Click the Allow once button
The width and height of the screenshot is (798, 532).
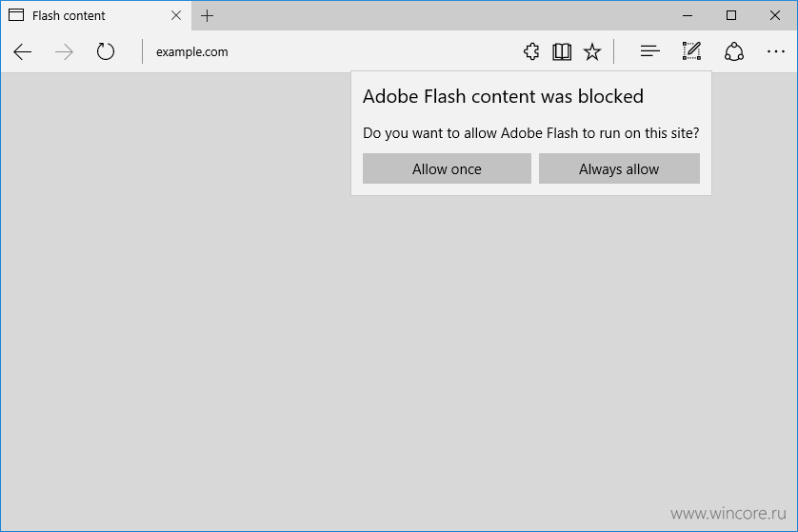(447, 168)
